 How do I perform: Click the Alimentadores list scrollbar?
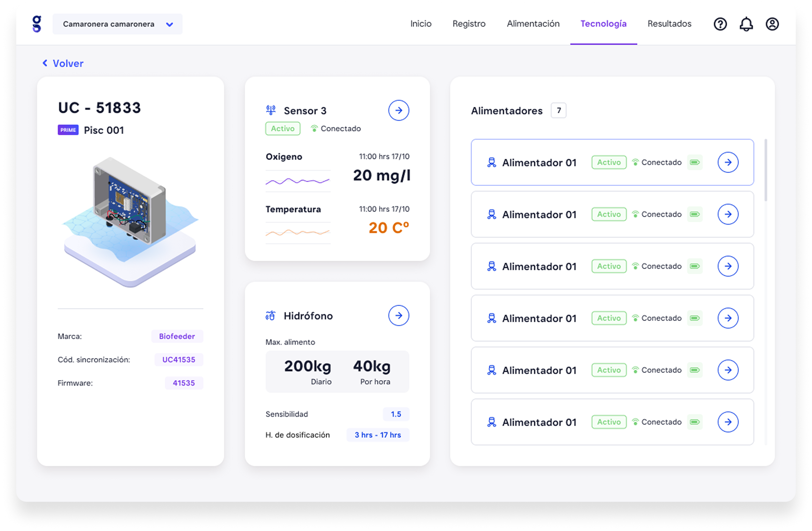pyautogui.click(x=766, y=170)
